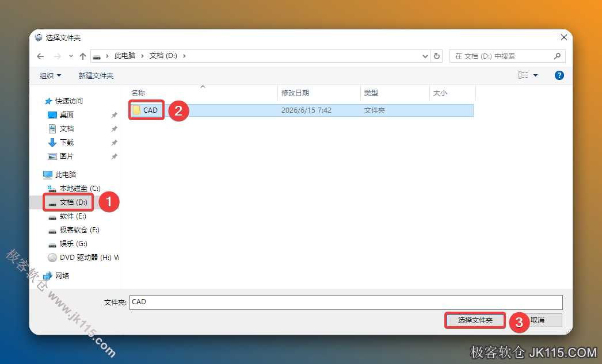Click the 文件夹 name input field
602x364 pixels.
pos(346,302)
